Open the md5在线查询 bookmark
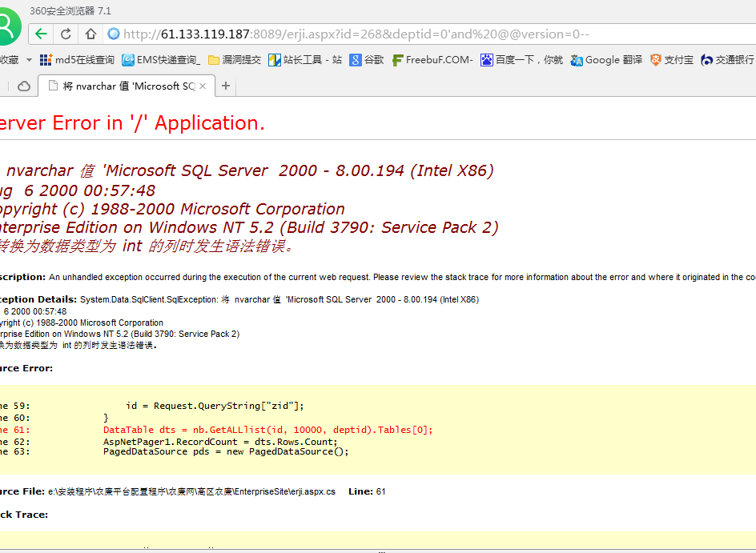Viewport: 756px width, 553px height. tap(77, 60)
